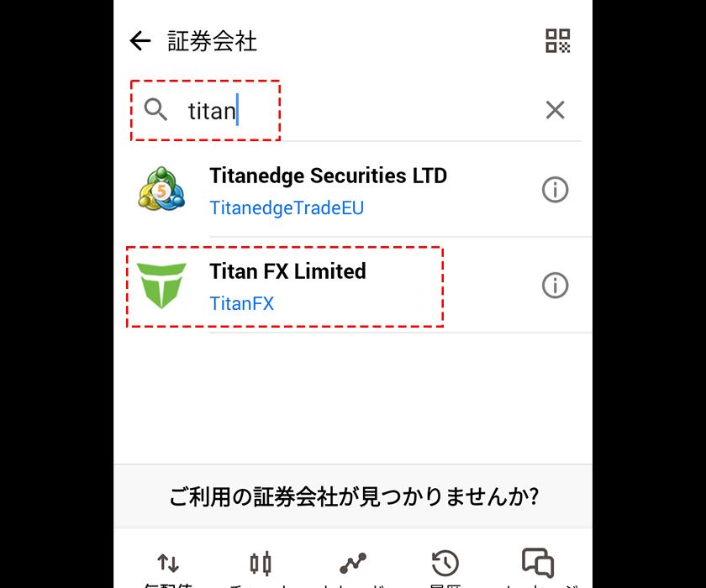
Task: Clear the titan search text
Action: (x=556, y=110)
